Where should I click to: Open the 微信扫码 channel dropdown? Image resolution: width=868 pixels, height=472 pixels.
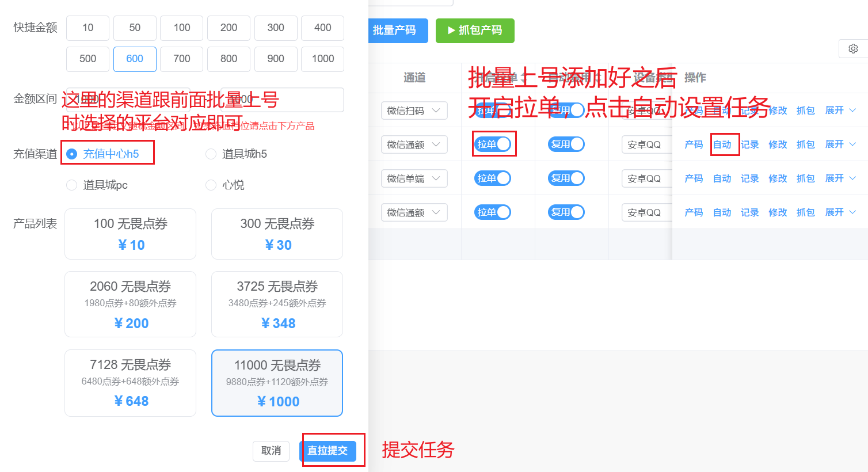[x=414, y=111]
